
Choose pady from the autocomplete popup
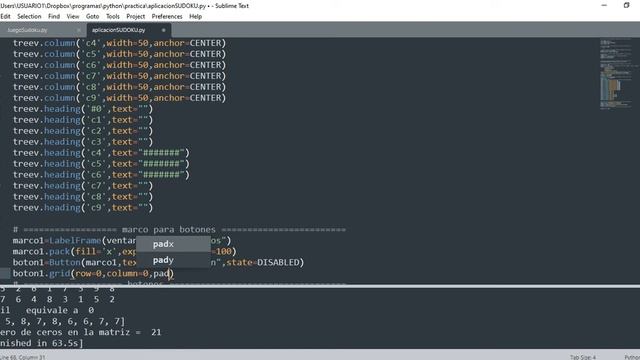click(x=173, y=260)
